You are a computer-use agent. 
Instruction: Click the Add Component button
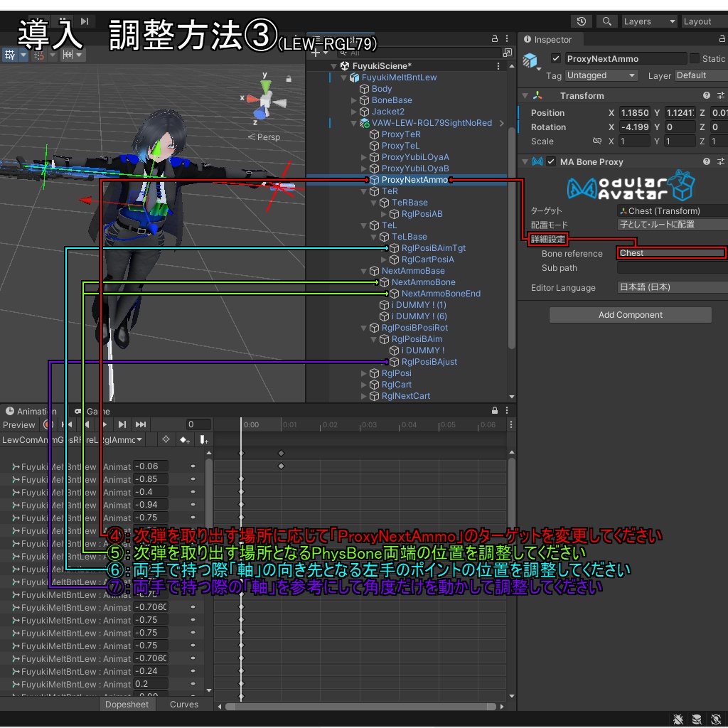[630, 314]
